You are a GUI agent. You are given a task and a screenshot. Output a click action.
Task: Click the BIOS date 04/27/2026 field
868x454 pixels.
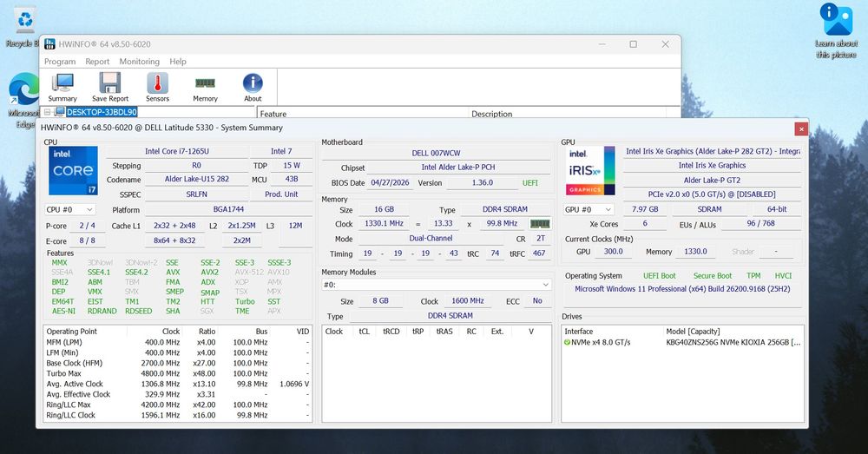click(x=390, y=182)
